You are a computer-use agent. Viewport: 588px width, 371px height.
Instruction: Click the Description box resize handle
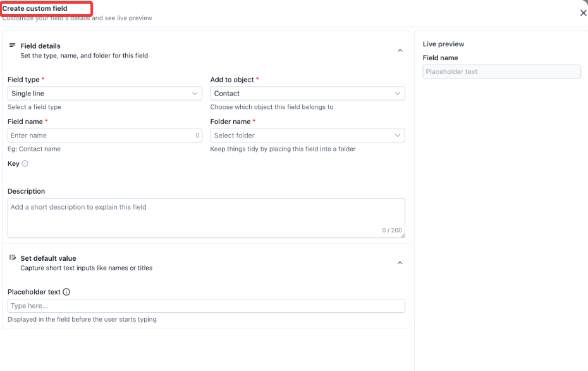[x=402, y=236]
